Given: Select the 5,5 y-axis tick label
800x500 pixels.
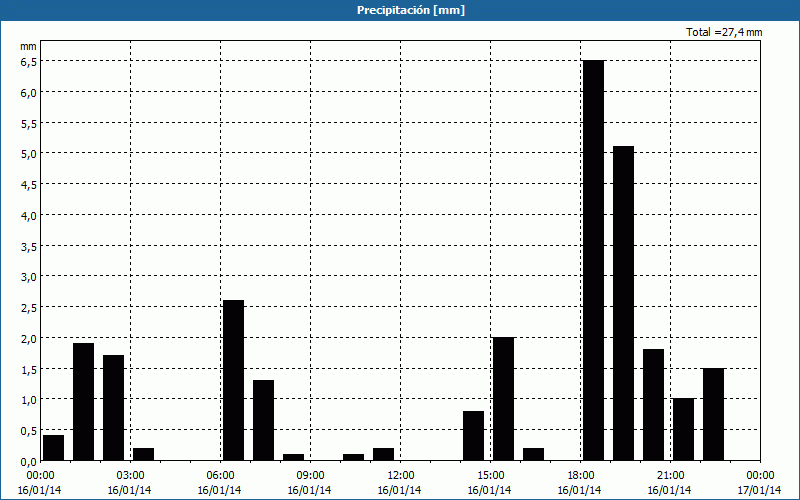Looking at the screenshot, I should pos(29,123).
